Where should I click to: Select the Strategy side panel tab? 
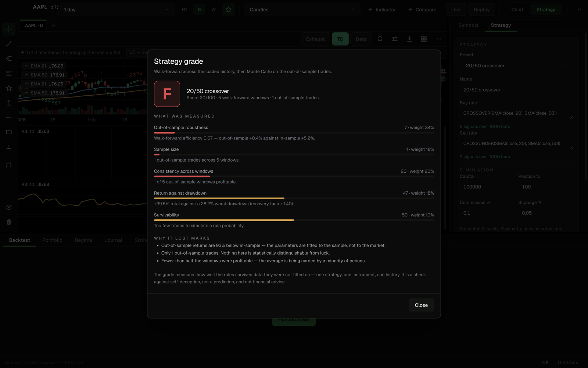point(501,25)
